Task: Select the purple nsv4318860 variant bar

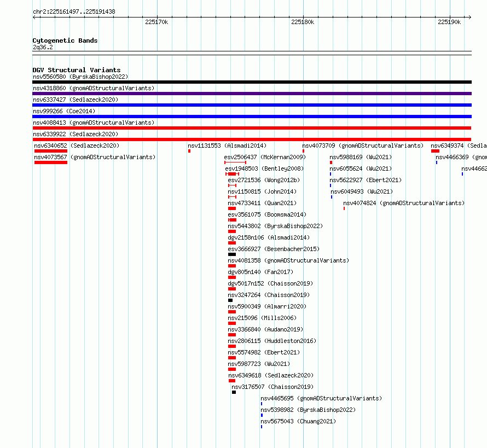Action: pos(252,94)
